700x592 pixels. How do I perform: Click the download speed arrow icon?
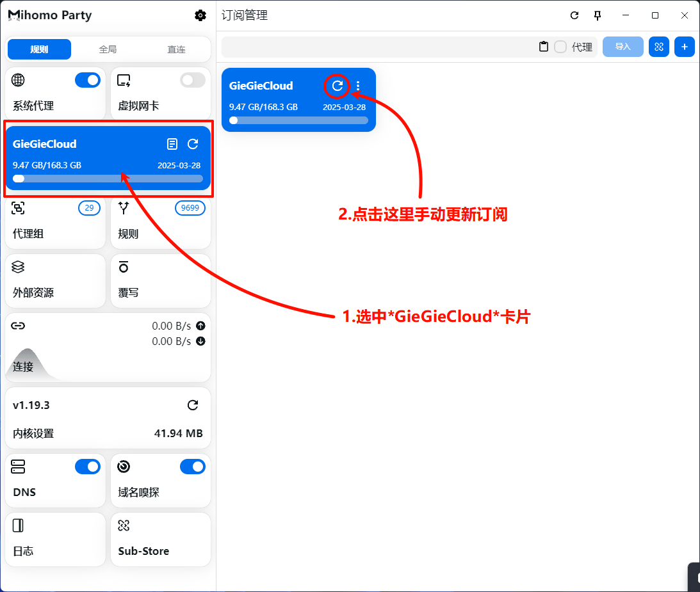[x=201, y=341]
